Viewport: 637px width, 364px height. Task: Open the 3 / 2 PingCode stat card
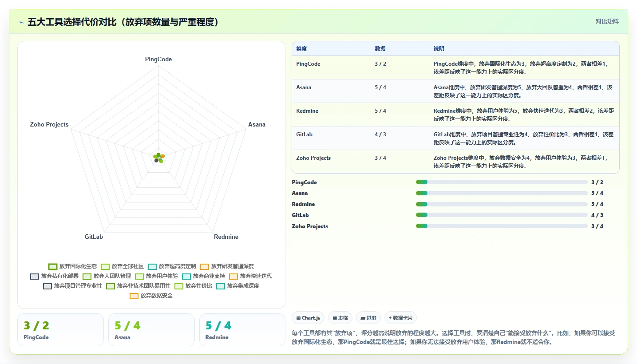pos(60,330)
